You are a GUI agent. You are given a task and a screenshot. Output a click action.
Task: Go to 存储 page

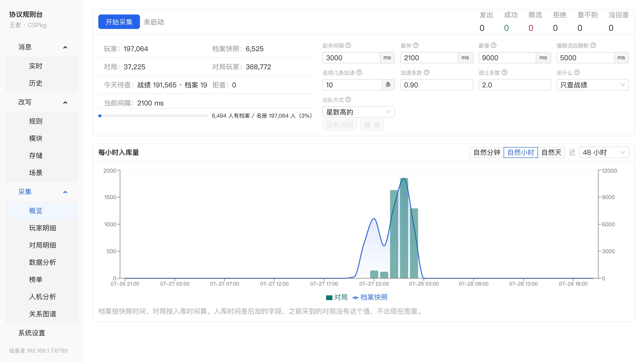[x=41, y=156]
